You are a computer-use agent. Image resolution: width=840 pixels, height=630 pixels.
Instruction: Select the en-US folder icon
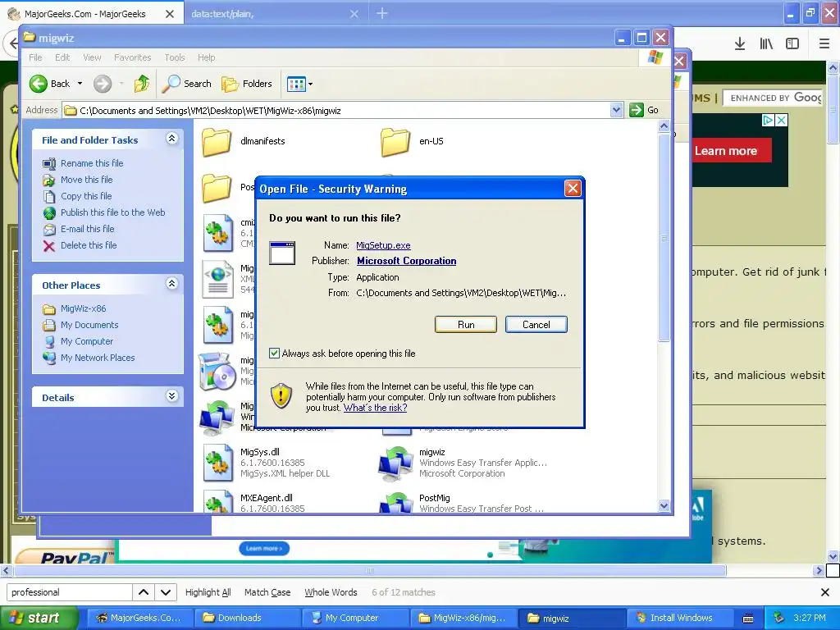(x=395, y=142)
